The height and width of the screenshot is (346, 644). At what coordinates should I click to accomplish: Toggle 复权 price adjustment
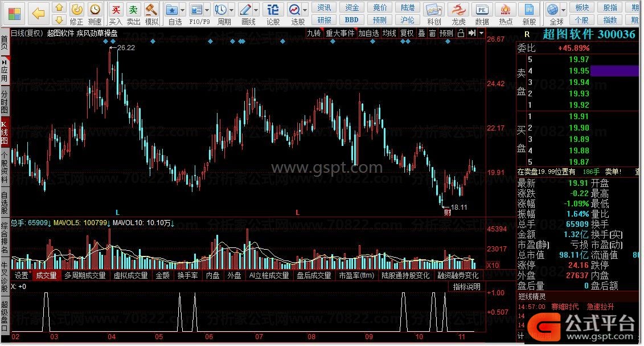tap(407, 33)
